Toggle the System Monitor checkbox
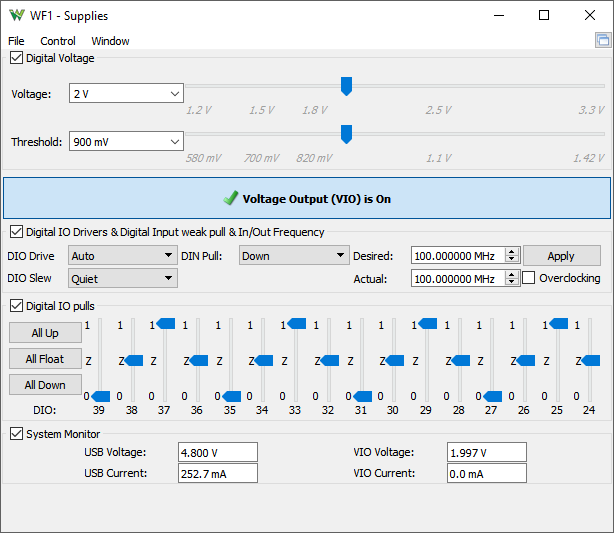The width and height of the screenshot is (614, 533). pyautogui.click(x=16, y=434)
